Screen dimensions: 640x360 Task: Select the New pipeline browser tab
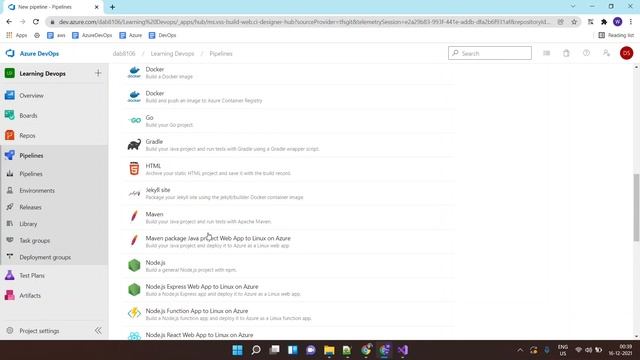(x=53, y=7)
